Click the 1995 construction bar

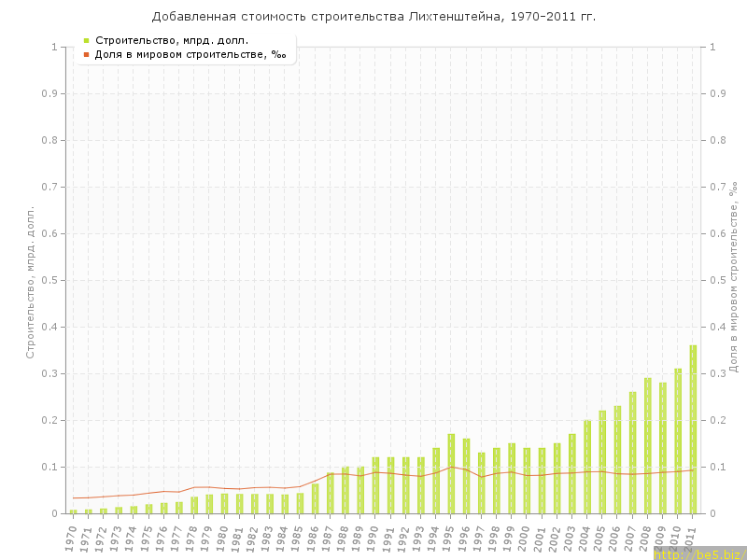coord(451,474)
